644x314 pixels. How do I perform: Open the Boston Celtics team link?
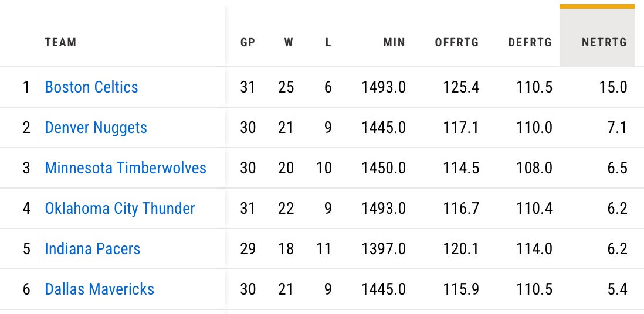coord(91,87)
